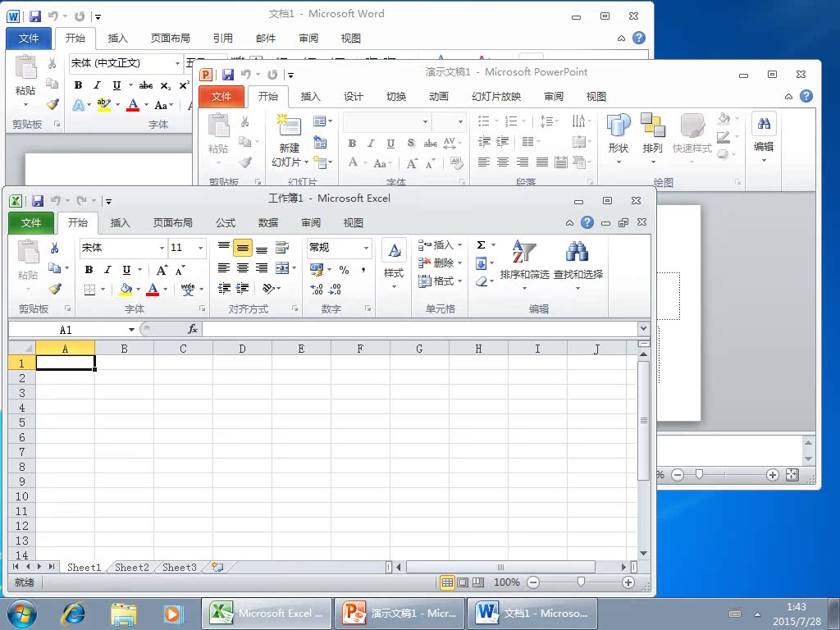
Task: Click the Save icon in Excel title bar
Action: [38, 201]
